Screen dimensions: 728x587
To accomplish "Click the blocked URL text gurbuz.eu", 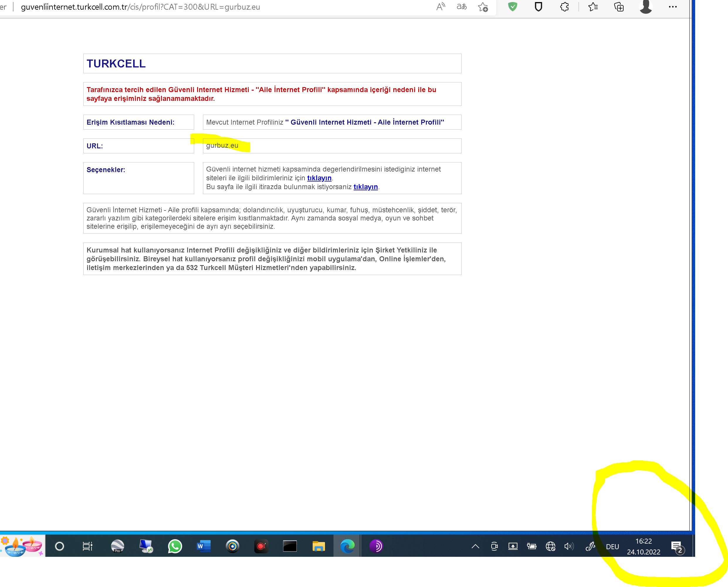I will (x=222, y=145).
